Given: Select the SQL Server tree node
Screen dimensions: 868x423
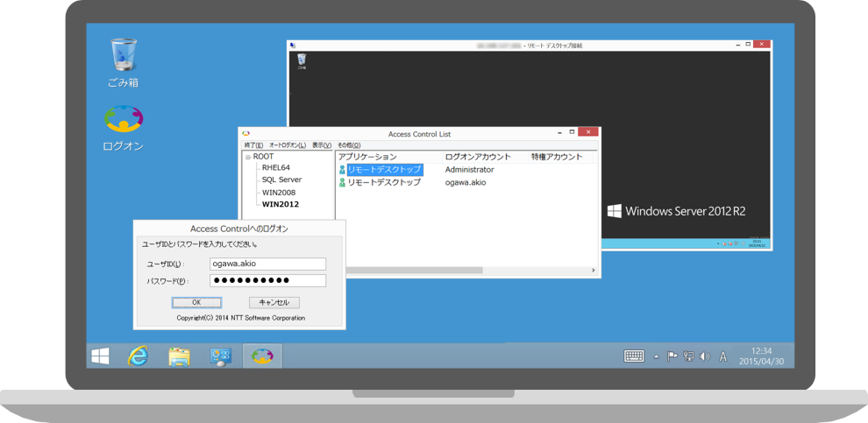Looking at the screenshot, I should (x=281, y=180).
